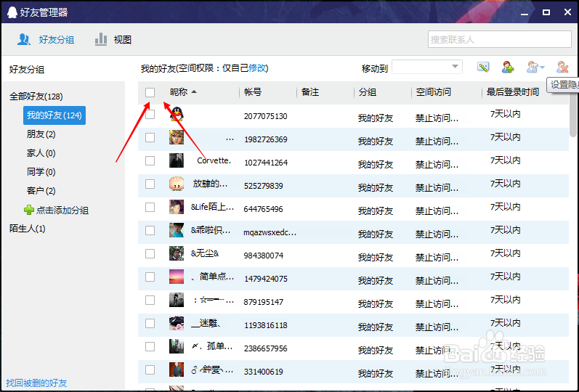Click the avatar beside &无尘&

177,253
